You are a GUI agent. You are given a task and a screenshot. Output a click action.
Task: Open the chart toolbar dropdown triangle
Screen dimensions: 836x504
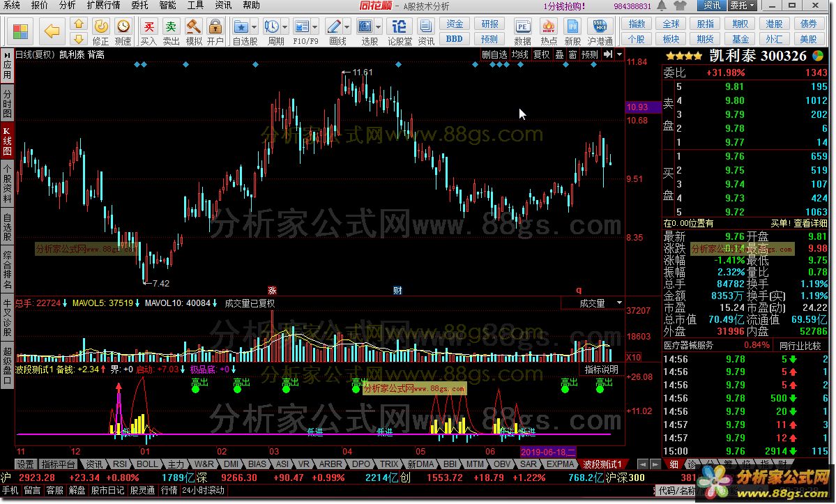point(620,54)
